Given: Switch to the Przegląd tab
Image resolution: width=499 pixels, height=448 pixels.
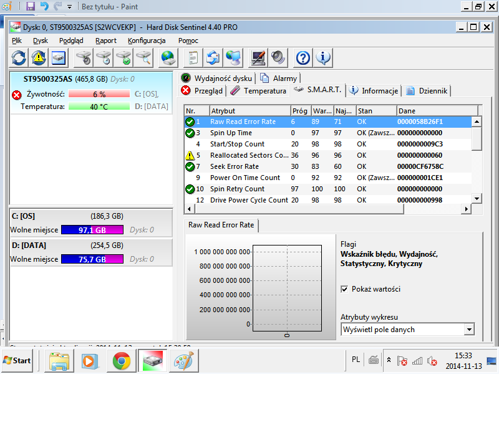Looking at the screenshot, I should [202, 91].
